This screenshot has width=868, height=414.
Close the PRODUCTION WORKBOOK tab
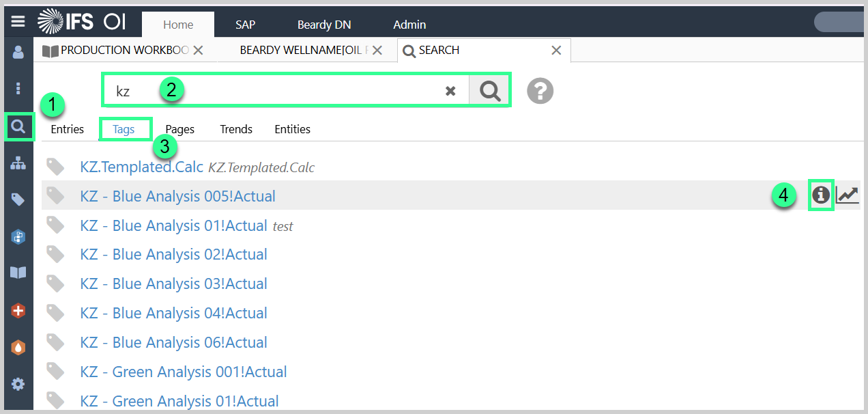[x=199, y=50]
